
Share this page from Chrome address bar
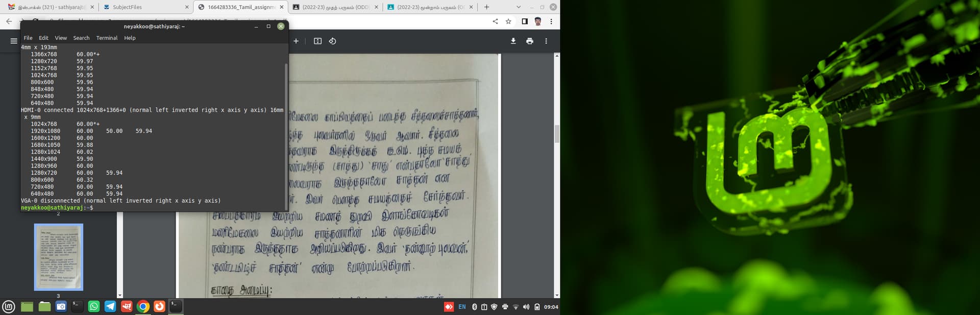pos(495,21)
